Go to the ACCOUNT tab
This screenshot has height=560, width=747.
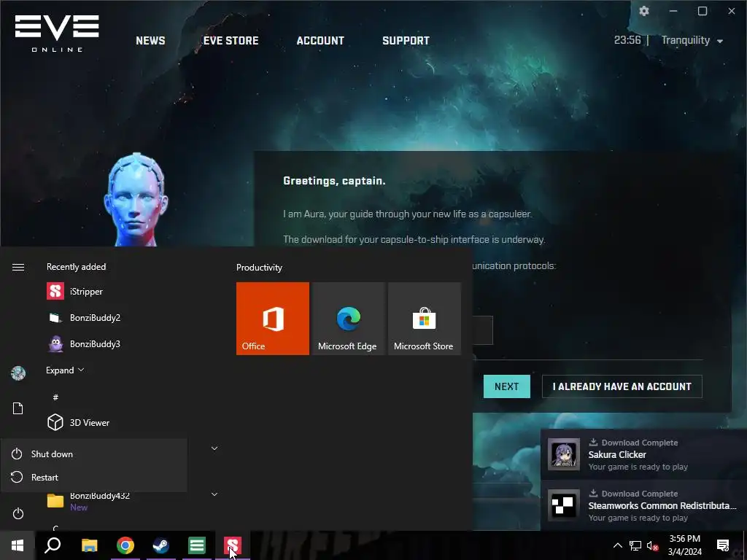320,41
